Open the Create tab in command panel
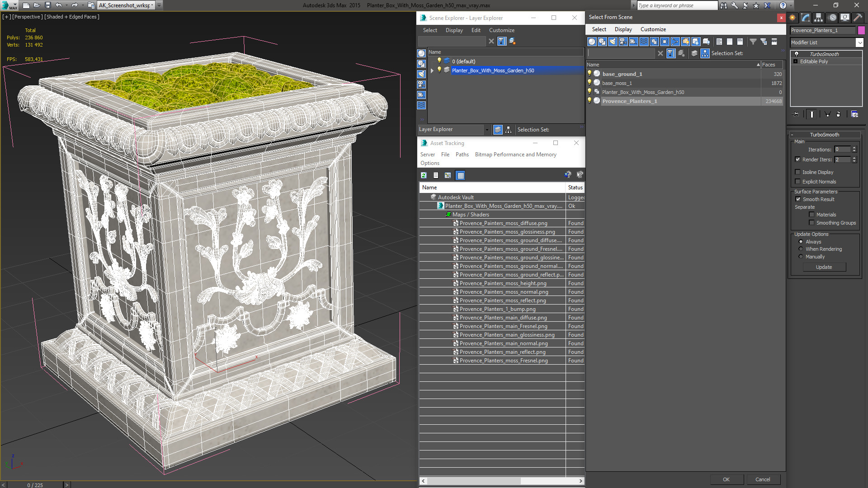Viewport: 868px width, 488px height. 793,18
